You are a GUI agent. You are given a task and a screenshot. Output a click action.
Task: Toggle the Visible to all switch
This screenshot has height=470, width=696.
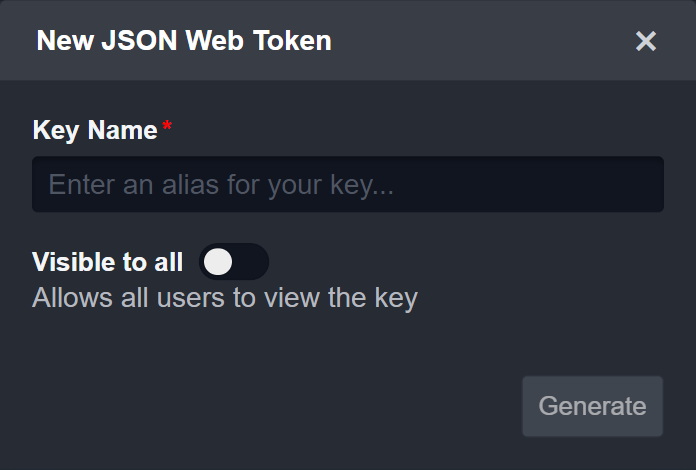[x=233, y=262]
